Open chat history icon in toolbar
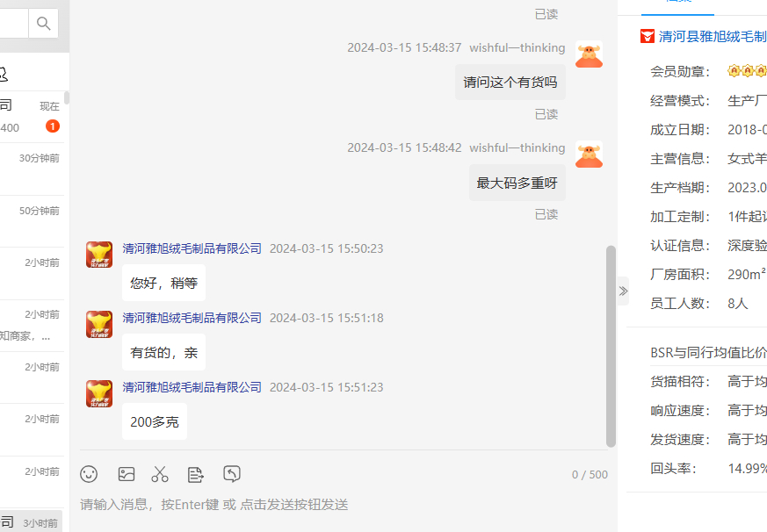Screen dimensions: 767x532 (232, 473)
